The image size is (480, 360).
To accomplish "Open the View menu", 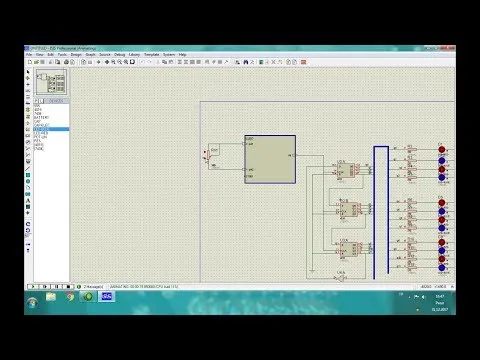I will click(40, 54).
